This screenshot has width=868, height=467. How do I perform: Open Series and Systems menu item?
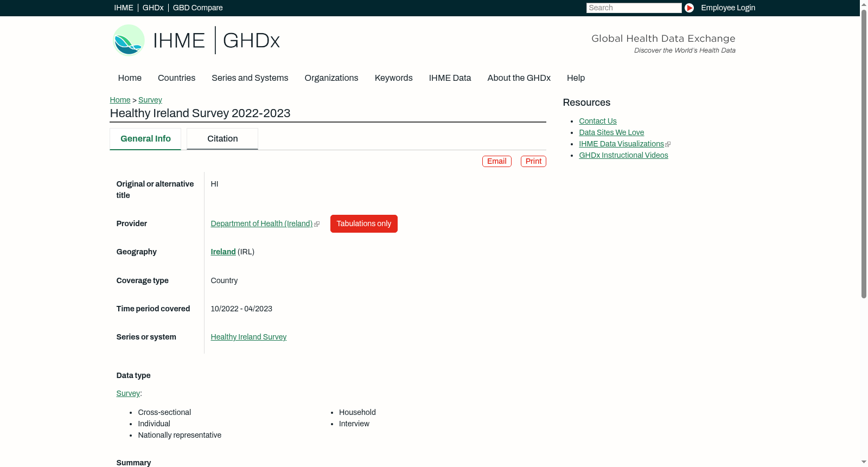[250, 78]
